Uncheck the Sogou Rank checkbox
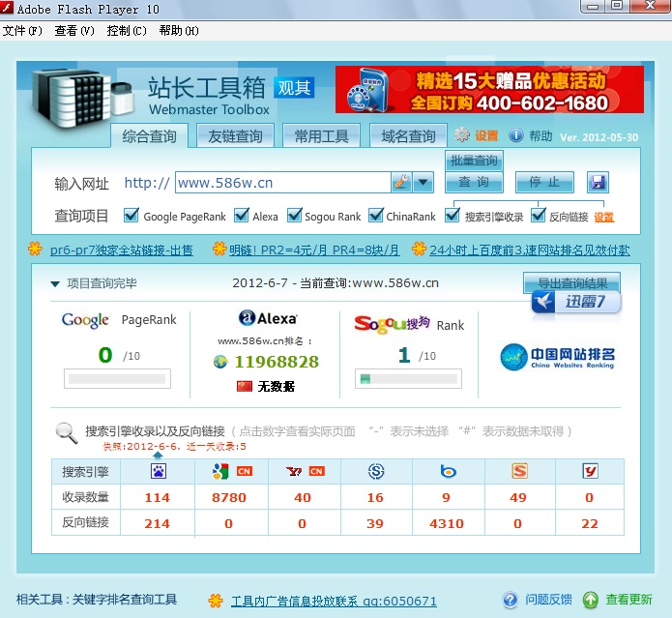 [x=295, y=215]
